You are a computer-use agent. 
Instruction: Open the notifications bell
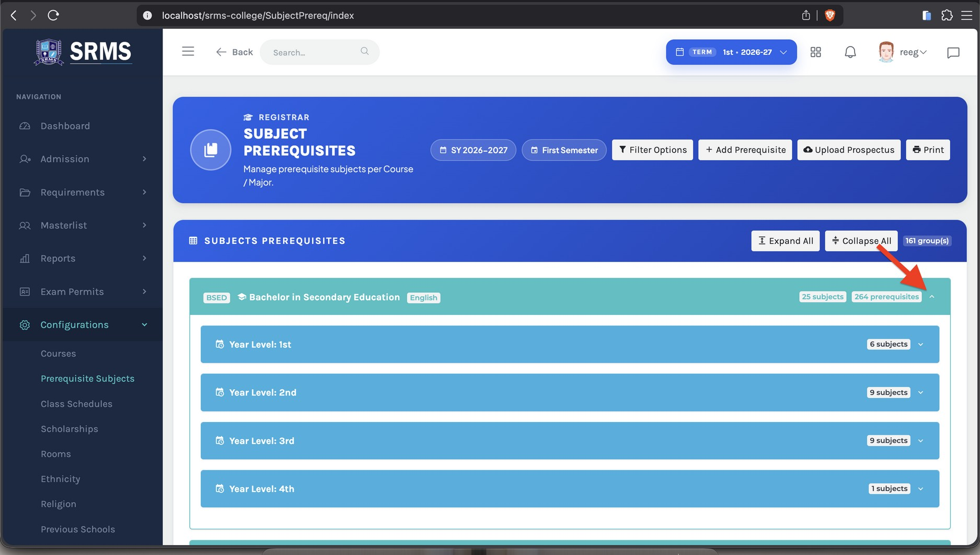[850, 52]
